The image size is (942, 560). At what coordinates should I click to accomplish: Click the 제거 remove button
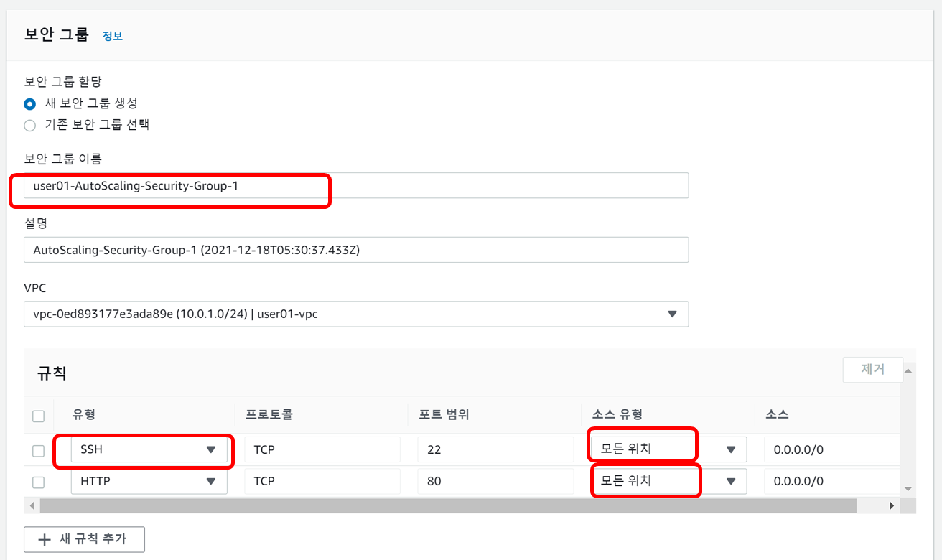pos(872,370)
